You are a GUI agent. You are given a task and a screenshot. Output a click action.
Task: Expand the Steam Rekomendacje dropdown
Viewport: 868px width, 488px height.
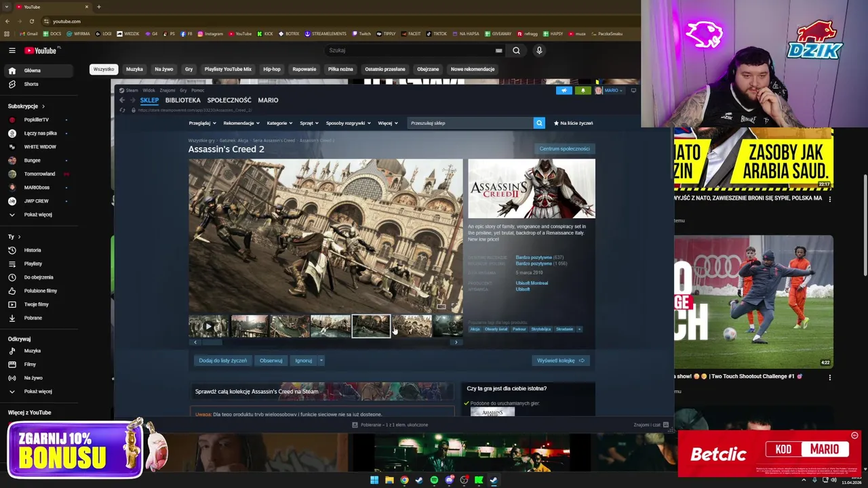(241, 123)
